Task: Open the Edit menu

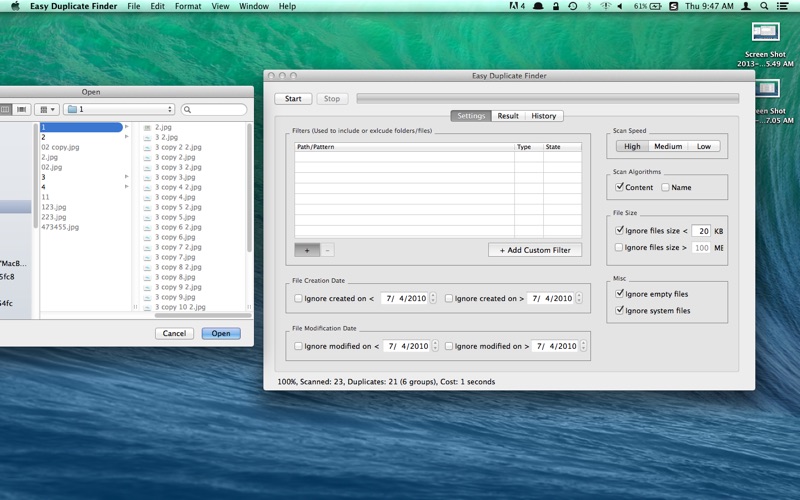Action: 158,6
